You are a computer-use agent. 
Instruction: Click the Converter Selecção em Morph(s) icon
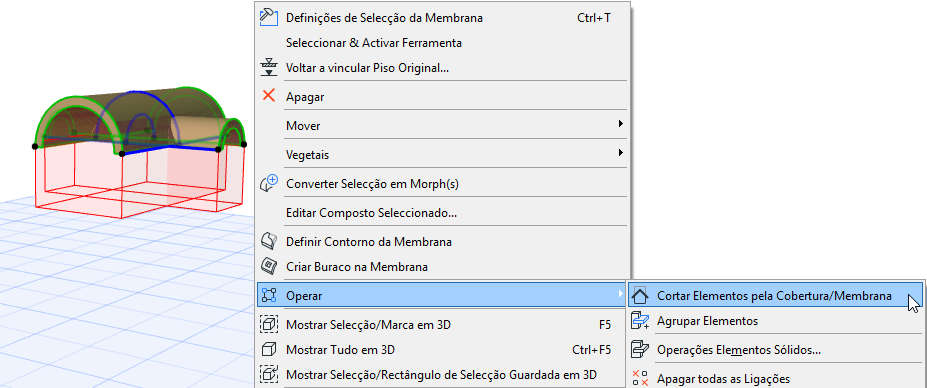pos(269,183)
